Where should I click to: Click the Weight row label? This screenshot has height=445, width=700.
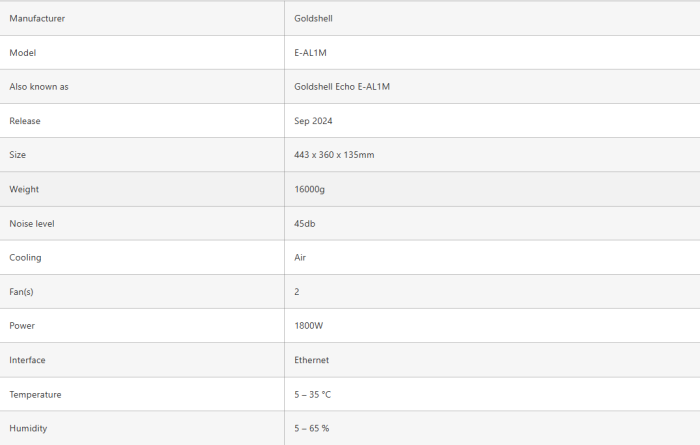click(x=24, y=189)
